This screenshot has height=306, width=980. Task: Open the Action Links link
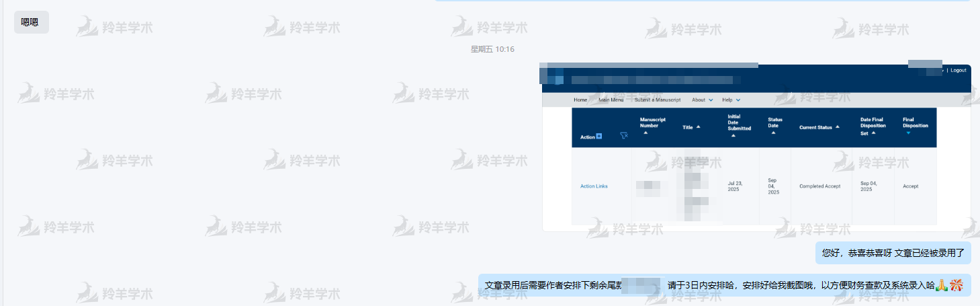[x=594, y=186]
